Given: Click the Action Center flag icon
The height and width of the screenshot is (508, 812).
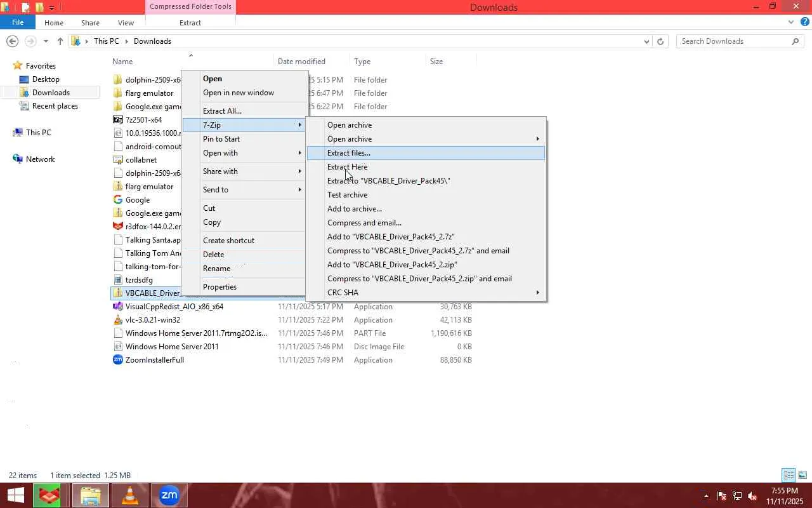Looking at the screenshot, I should point(722,496).
